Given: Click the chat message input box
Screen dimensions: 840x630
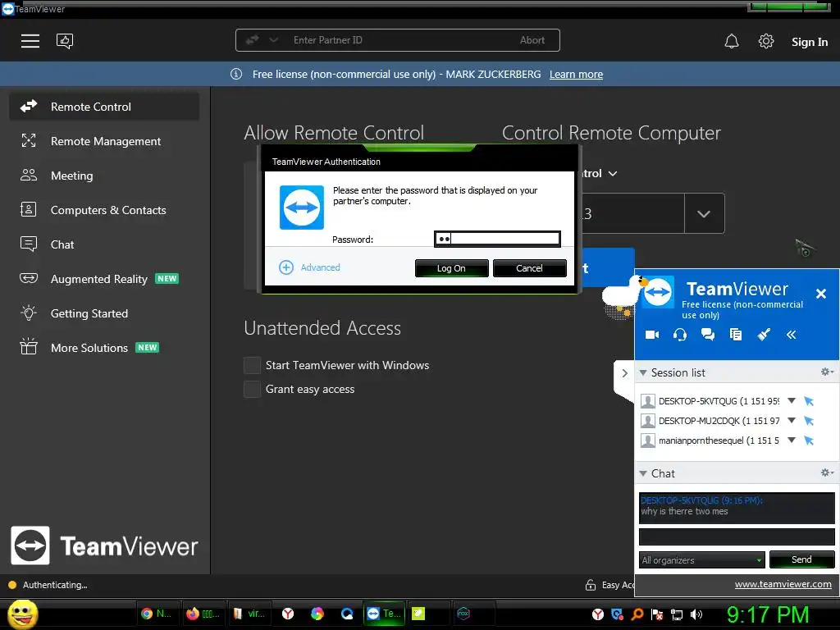Looking at the screenshot, I should coord(737,536).
